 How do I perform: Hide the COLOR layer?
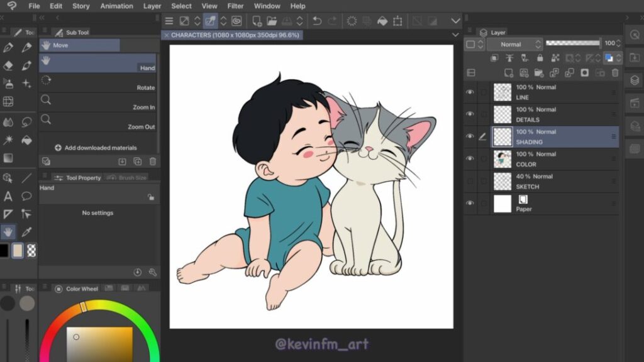point(470,159)
